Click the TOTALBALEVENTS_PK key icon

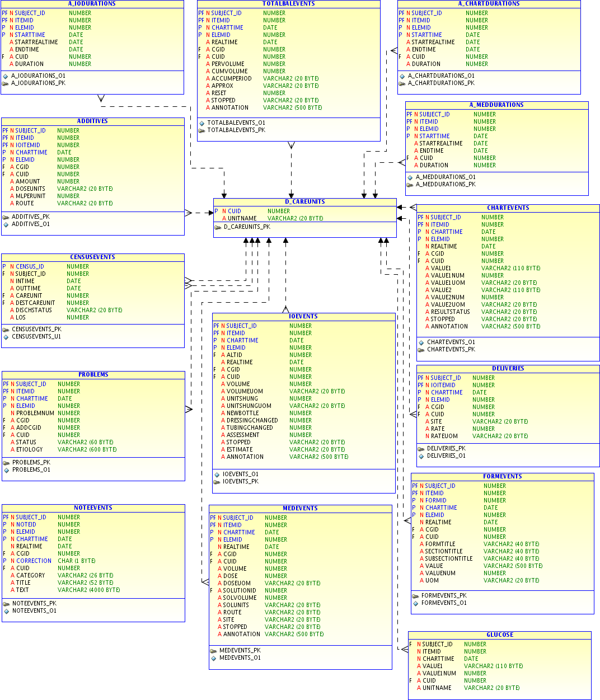(201, 130)
